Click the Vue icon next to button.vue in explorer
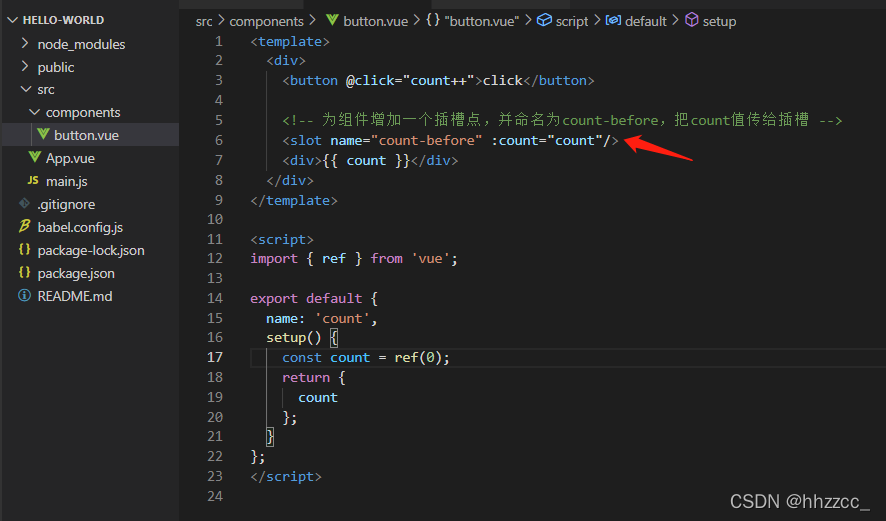 (43, 134)
